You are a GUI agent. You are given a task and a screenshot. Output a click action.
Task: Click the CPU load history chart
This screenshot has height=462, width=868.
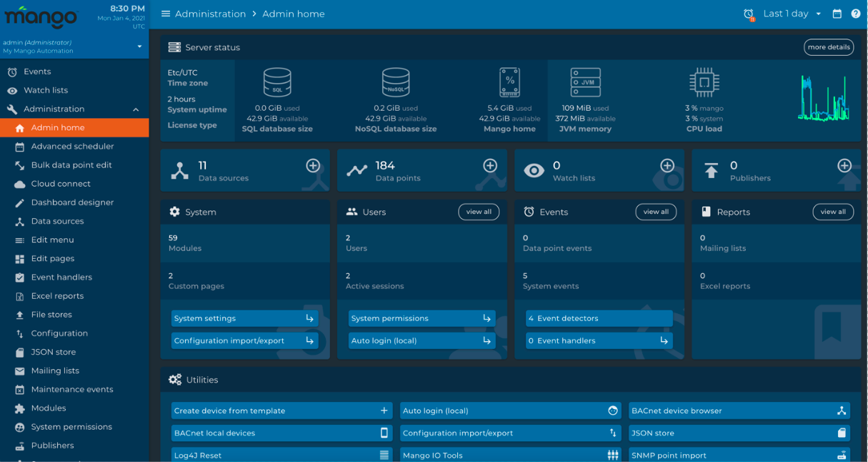(824, 98)
